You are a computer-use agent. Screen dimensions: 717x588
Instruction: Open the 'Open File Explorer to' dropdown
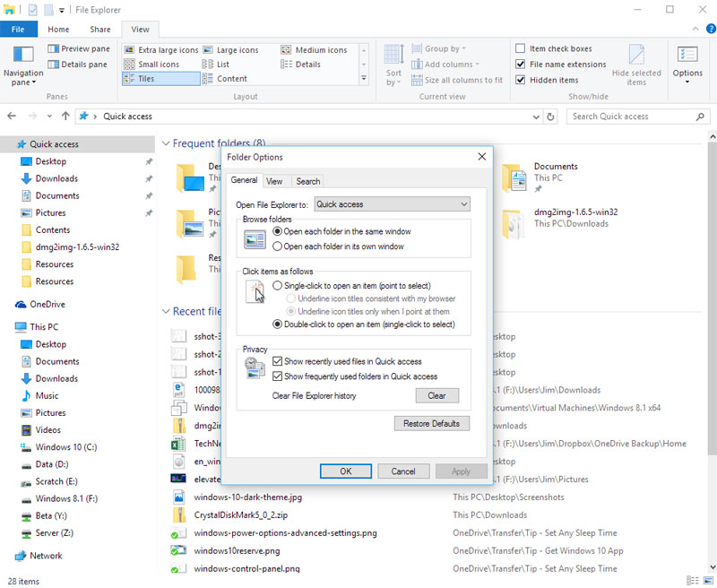point(392,204)
